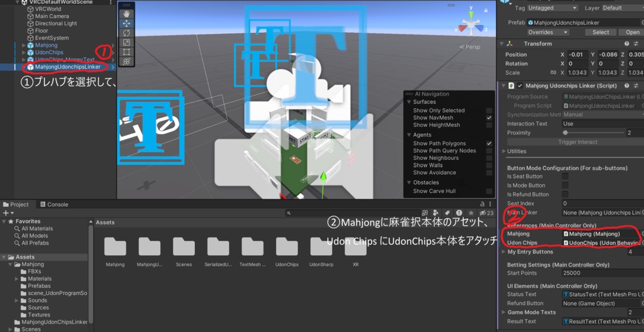Open the Tag dropdown showing Untagged
This screenshot has width=644, height=332.
(553, 8)
